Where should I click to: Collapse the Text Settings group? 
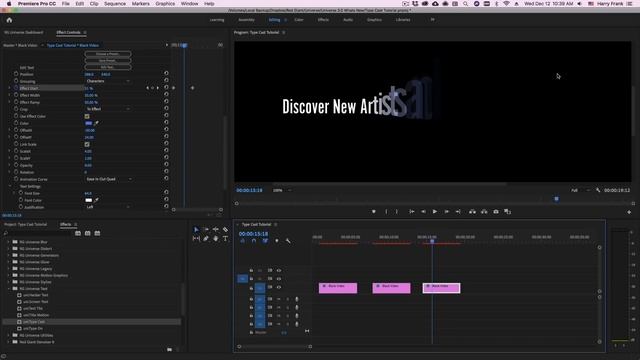(x=10, y=186)
